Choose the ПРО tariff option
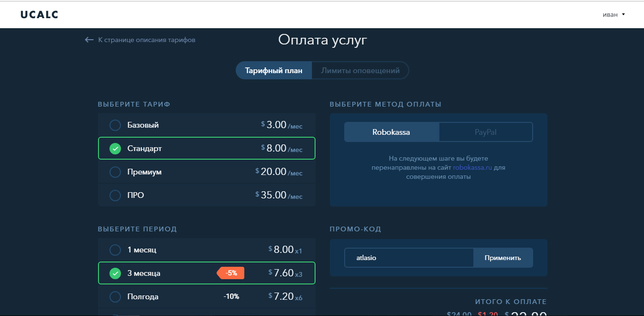The image size is (644, 316). click(x=115, y=196)
